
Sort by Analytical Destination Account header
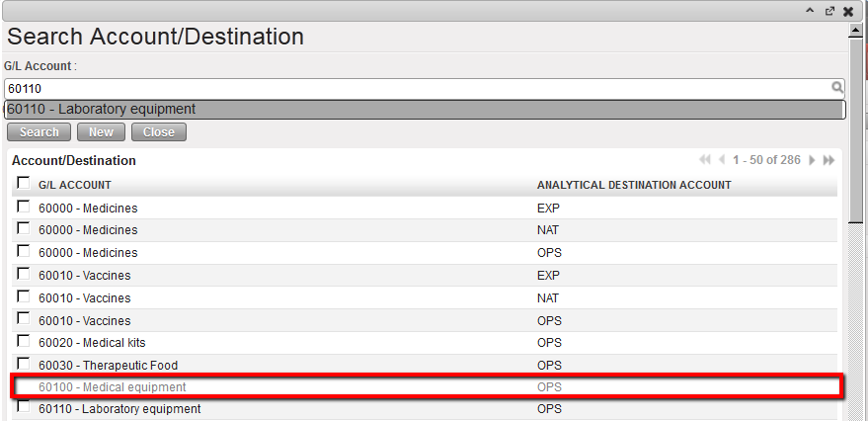(633, 185)
